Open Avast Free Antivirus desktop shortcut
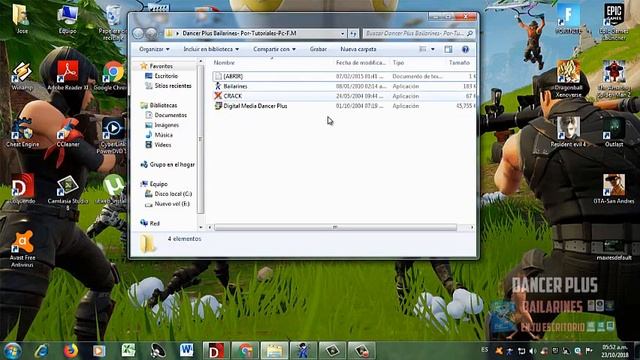Screen dimensions: 640x360 [22, 248]
